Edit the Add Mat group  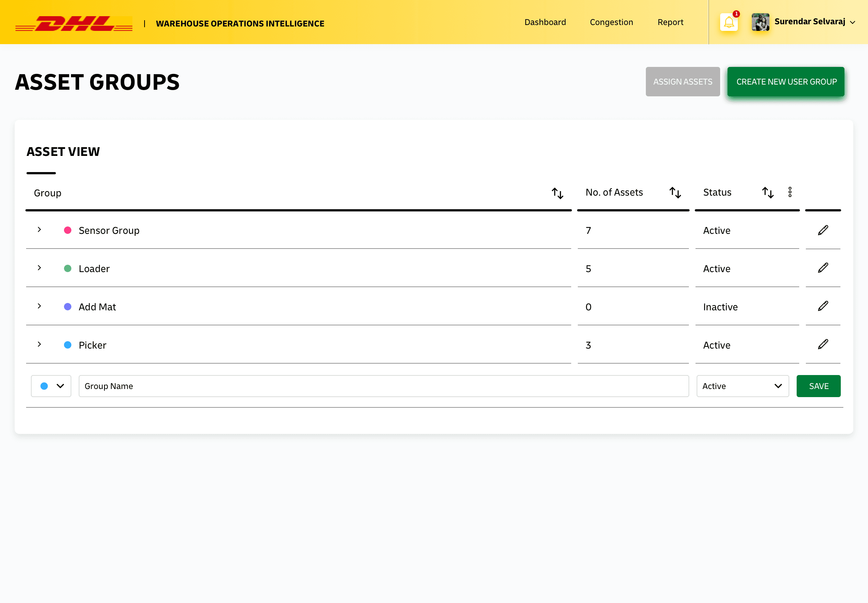pyautogui.click(x=823, y=306)
